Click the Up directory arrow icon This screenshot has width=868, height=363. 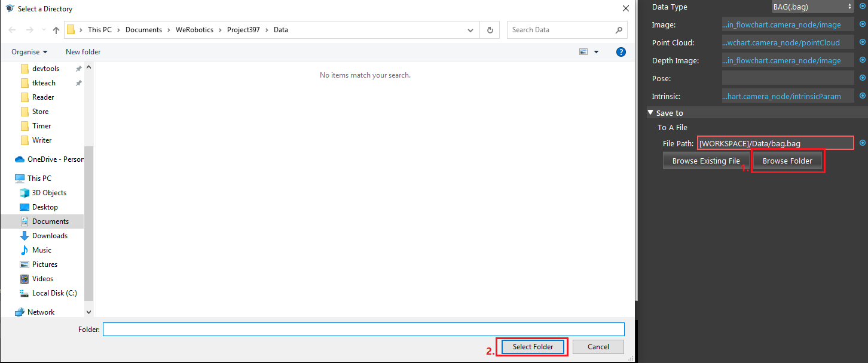pos(56,30)
